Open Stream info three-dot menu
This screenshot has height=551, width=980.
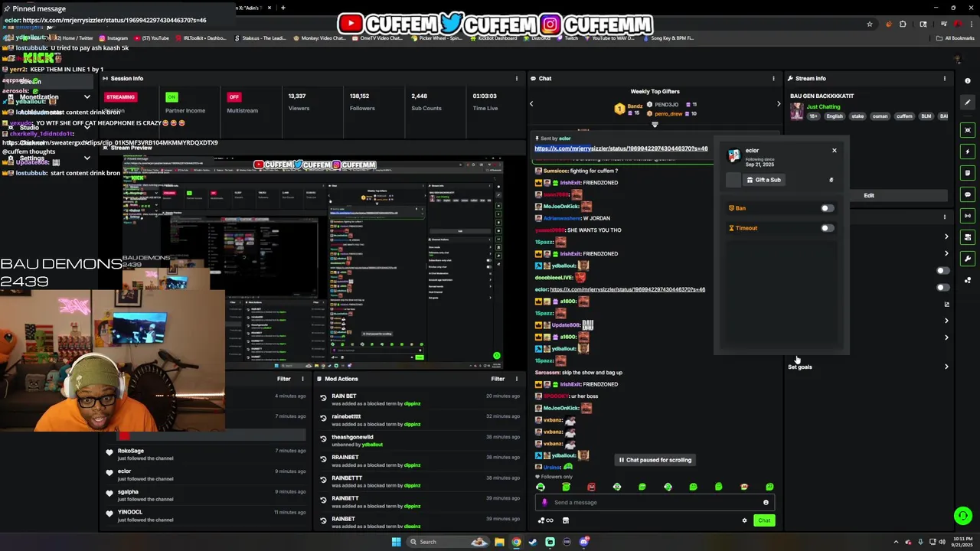(x=944, y=78)
